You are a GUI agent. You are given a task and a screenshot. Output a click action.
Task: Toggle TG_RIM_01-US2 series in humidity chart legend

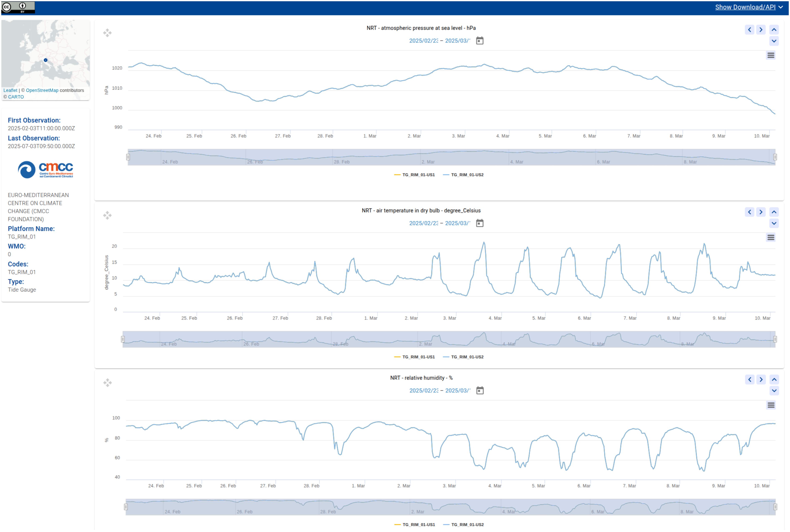(464, 524)
